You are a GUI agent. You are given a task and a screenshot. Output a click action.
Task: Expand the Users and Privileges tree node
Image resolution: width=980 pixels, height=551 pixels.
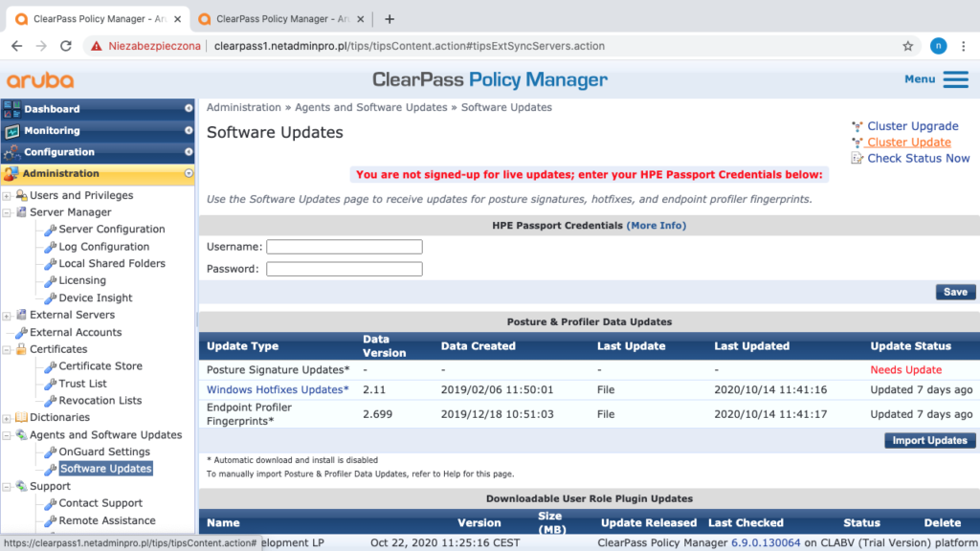(x=8, y=196)
